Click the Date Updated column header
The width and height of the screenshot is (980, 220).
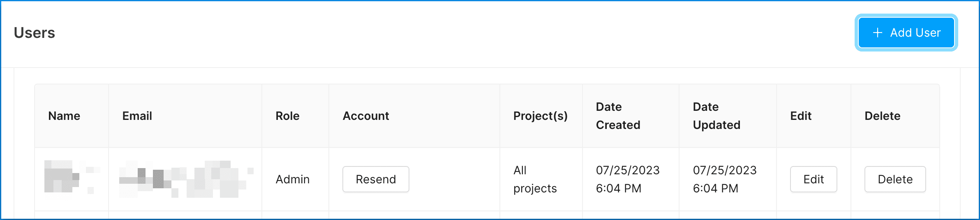pyautogui.click(x=717, y=116)
